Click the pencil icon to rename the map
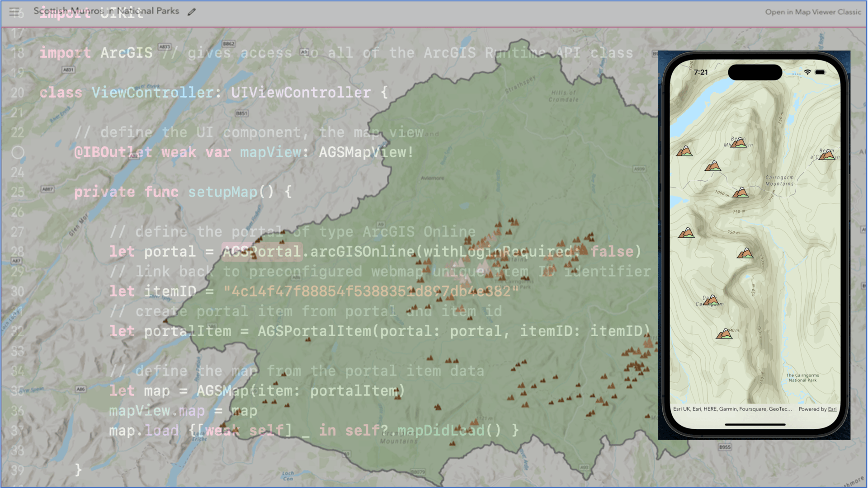This screenshot has height=488, width=868. 191,11
